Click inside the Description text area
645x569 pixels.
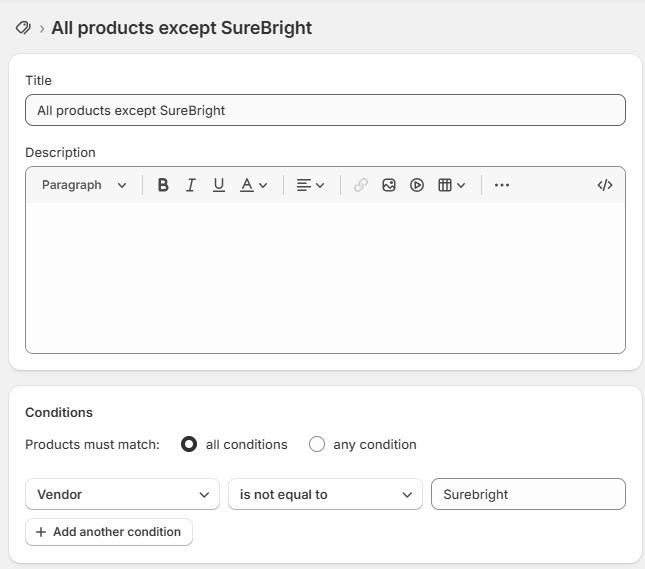pyautogui.click(x=325, y=278)
